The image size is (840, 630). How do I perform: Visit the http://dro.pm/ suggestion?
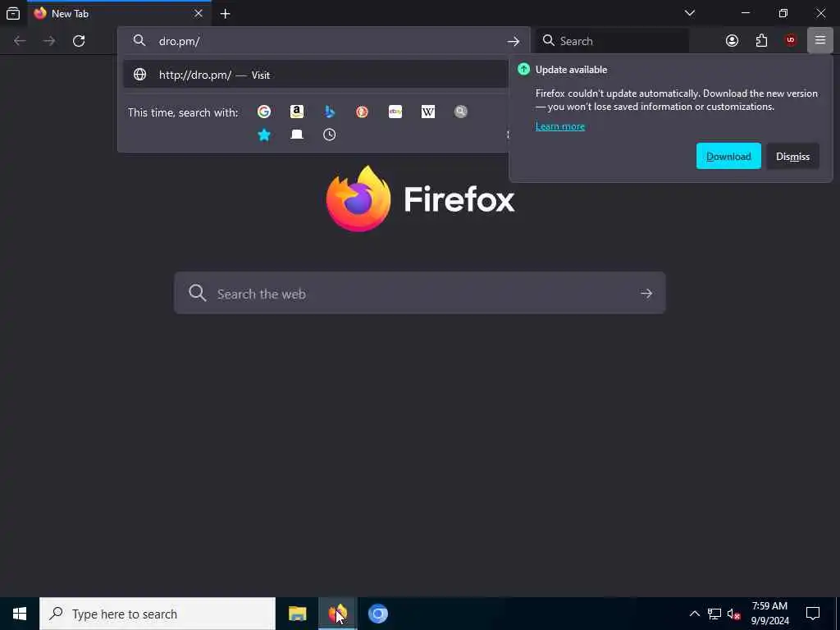click(316, 75)
